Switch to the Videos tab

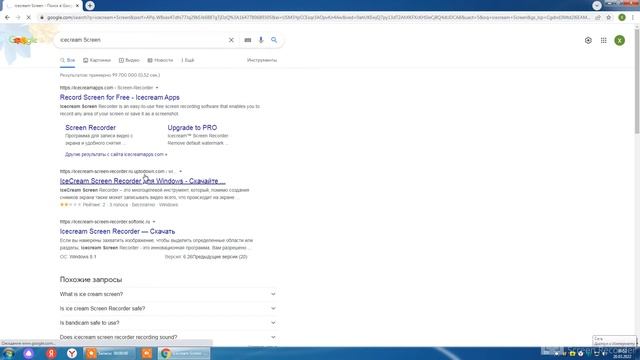[129, 60]
